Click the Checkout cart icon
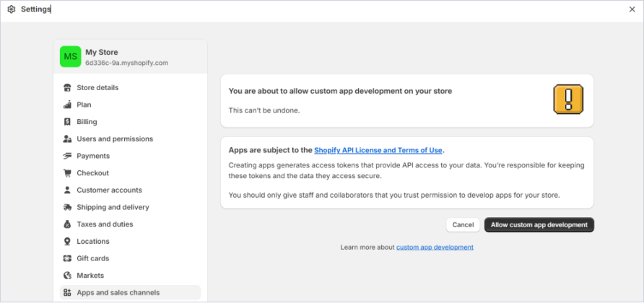Image resolution: width=644 pixels, height=303 pixels. (68, 173)
